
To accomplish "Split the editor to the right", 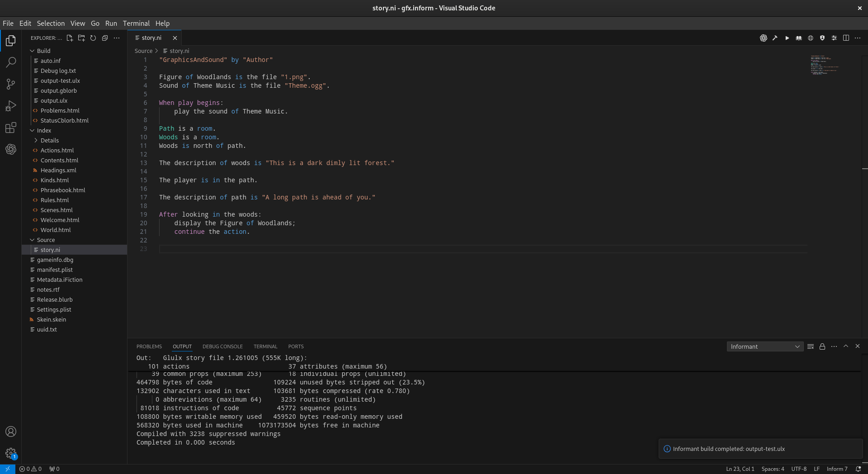I will (846, 38).
